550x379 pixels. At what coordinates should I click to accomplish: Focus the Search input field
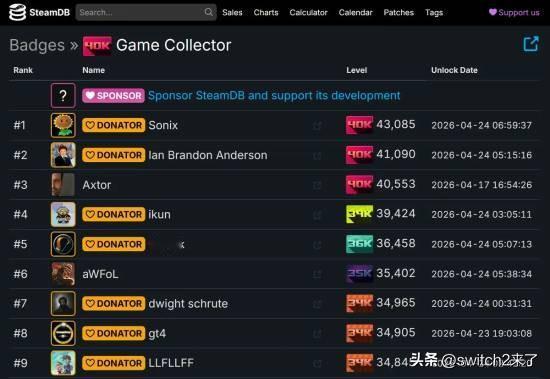(x=146, y=12)
